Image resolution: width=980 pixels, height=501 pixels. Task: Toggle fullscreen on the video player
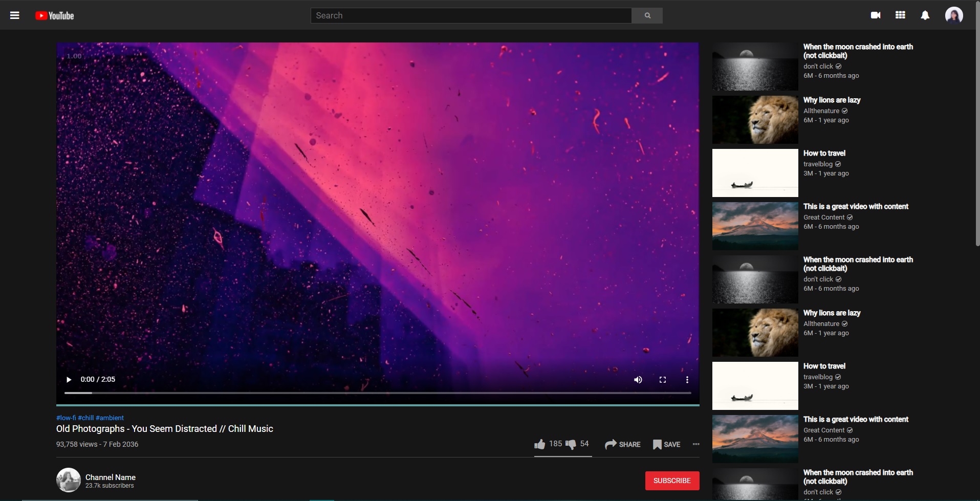click(x=662, y=380)
